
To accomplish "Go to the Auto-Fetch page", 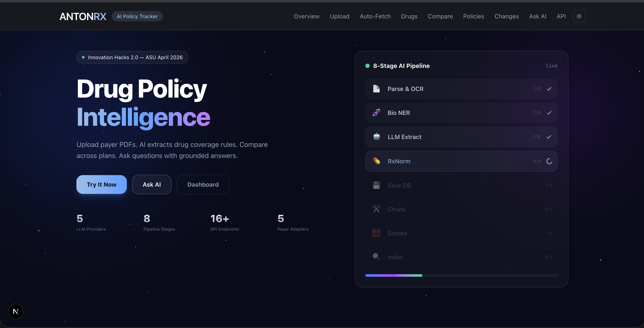I will [x=375, y=16].
